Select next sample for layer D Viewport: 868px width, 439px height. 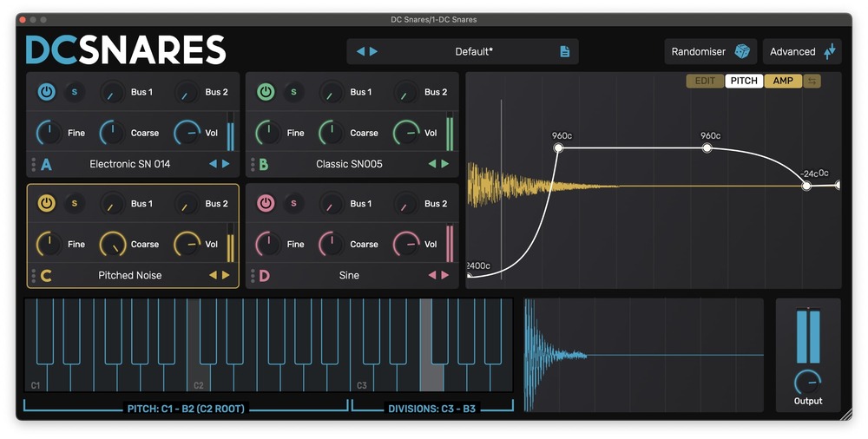445,275
